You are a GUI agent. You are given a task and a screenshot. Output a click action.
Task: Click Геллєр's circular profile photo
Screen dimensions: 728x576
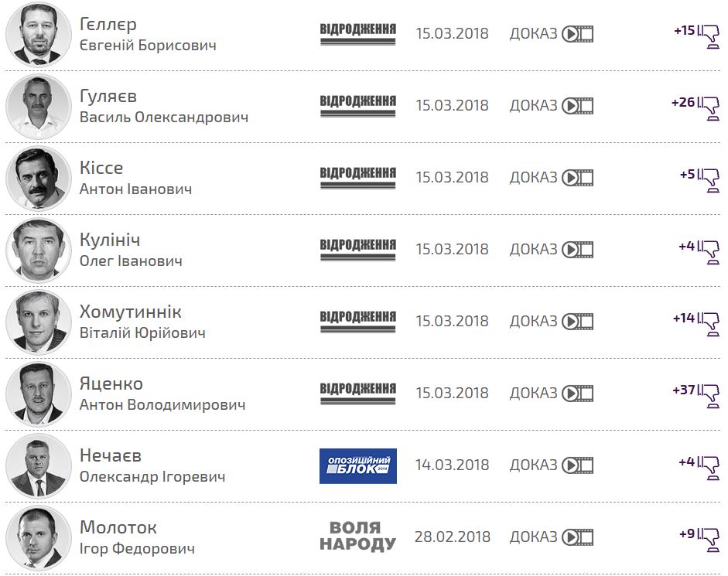tap(38, 33)
